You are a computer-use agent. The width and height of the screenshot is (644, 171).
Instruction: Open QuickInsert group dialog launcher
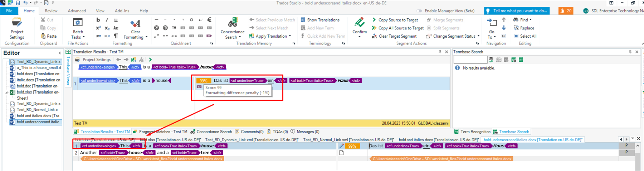[212, 43]
